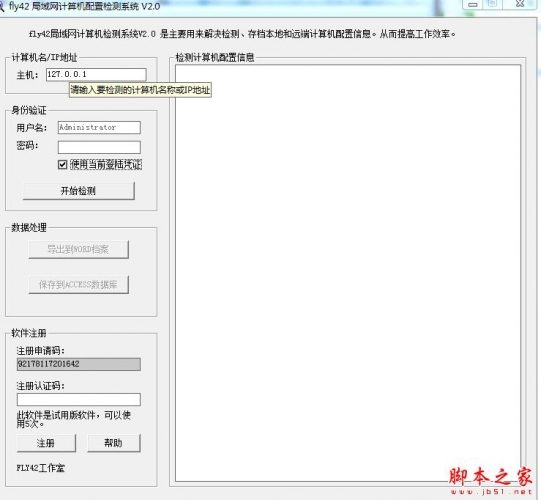The width and height of the screenshot is (541, 500).
Task: Click the 此软件是试用版软件 trial notice text
Action: tap(73, 419)
